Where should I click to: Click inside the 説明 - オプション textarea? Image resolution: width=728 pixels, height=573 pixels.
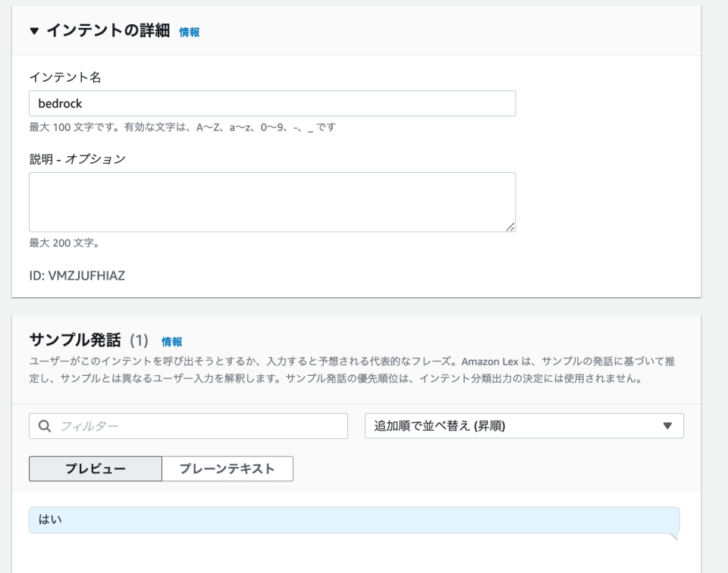[273, 201]
